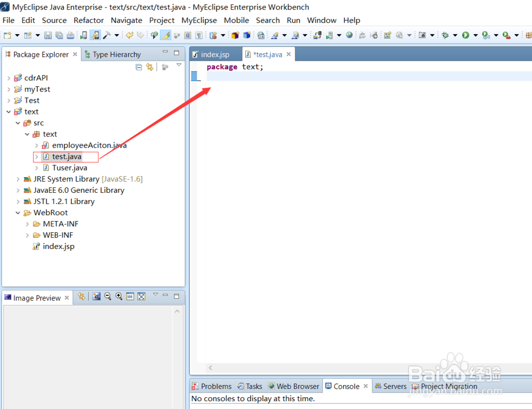Close the test.java editor tab
Screen dimensions: 532x409
coord(288,54)
